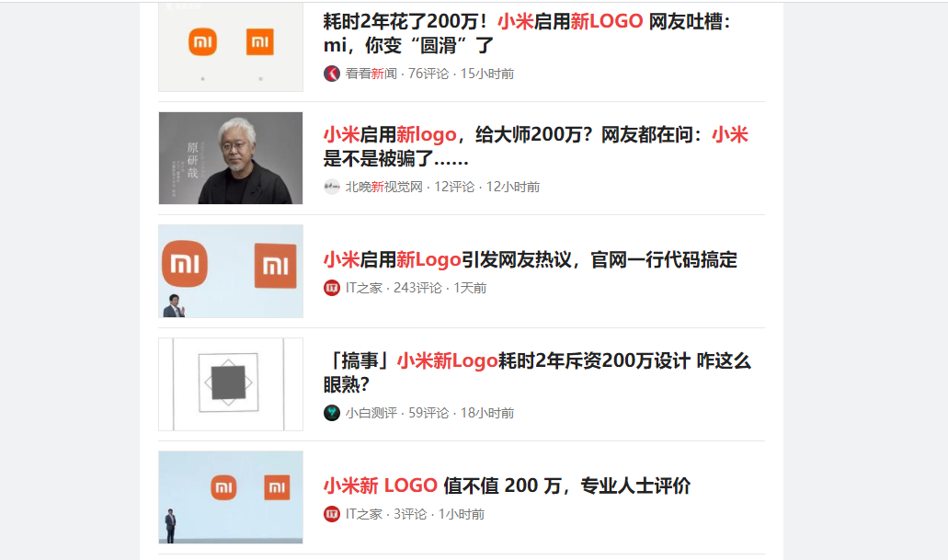Open headline 小米启用新Logo引发网友热议

530,259
